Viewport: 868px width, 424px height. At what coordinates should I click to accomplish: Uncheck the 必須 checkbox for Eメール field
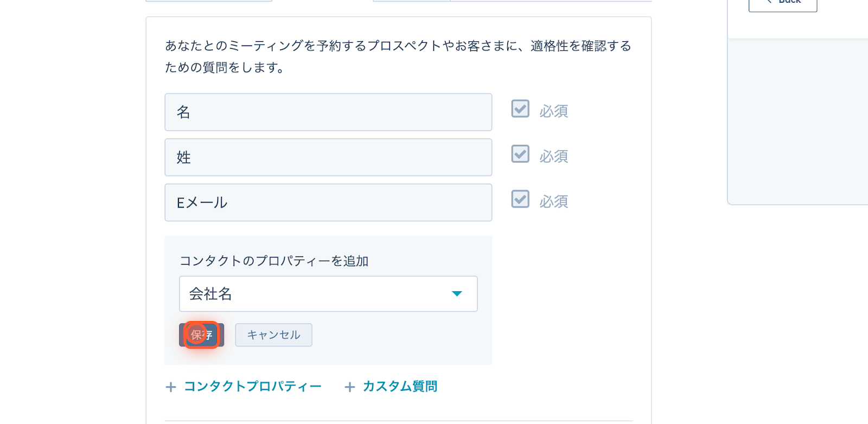click(520, 199)
